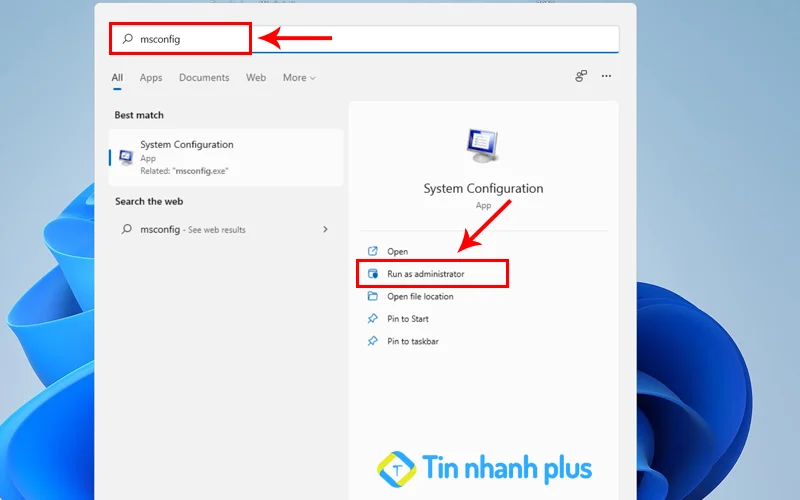Click the Related "msconfig.exe" text
Image resolution: width=800 pixels, height=500 pixels.
(184, 171)
